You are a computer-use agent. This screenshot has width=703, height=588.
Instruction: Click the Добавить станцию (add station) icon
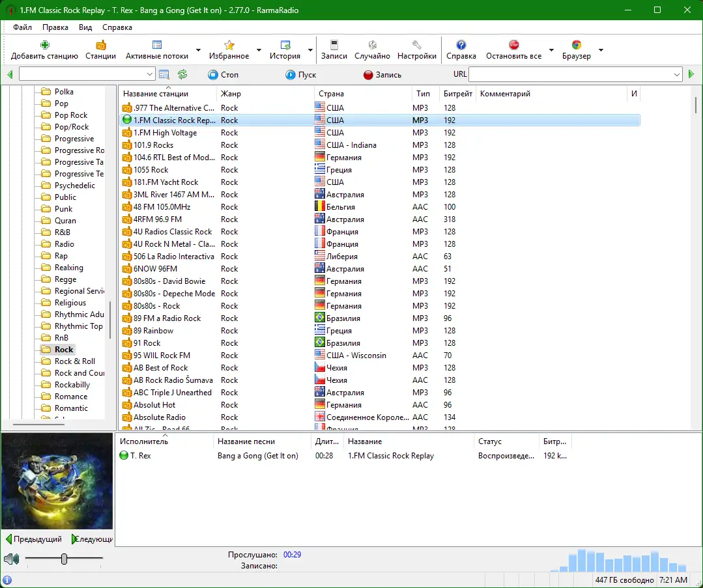click(44, 46)
